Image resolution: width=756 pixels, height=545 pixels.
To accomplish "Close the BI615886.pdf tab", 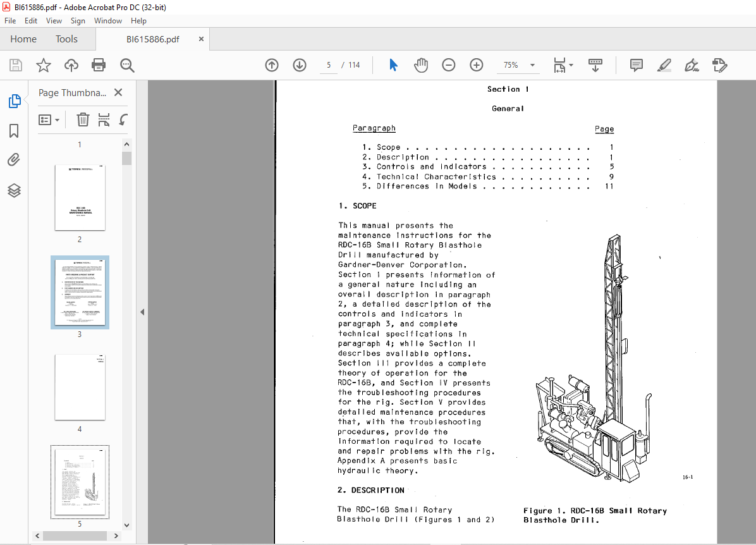I will click(201, 39).
